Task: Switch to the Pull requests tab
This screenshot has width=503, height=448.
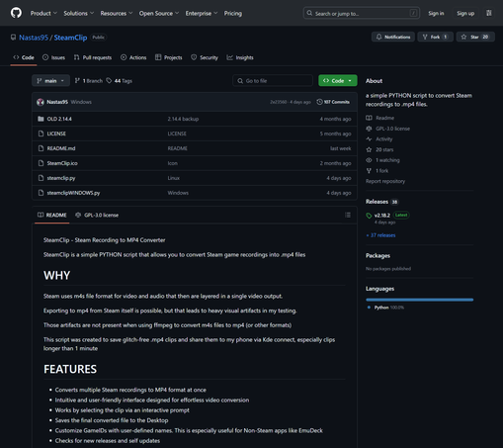Action: click(x=93, y=57)
